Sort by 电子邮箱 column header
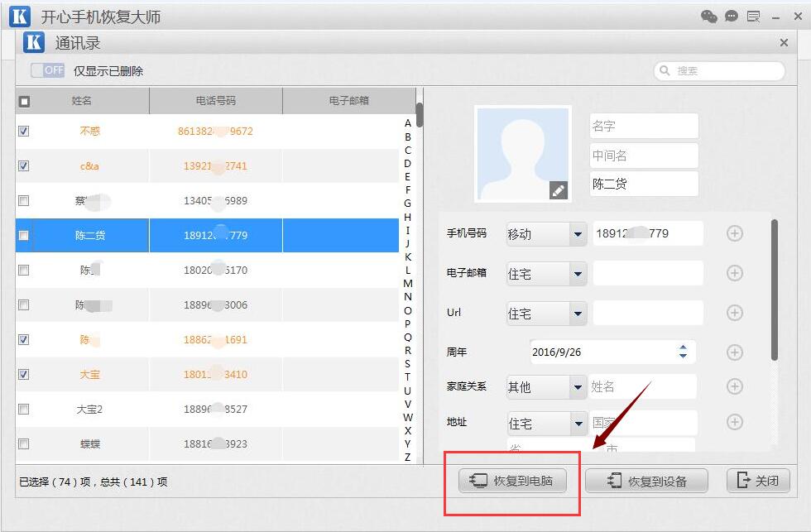Viewport: 811px width, 532px height. pyautogui.click(x=349, y=101)
